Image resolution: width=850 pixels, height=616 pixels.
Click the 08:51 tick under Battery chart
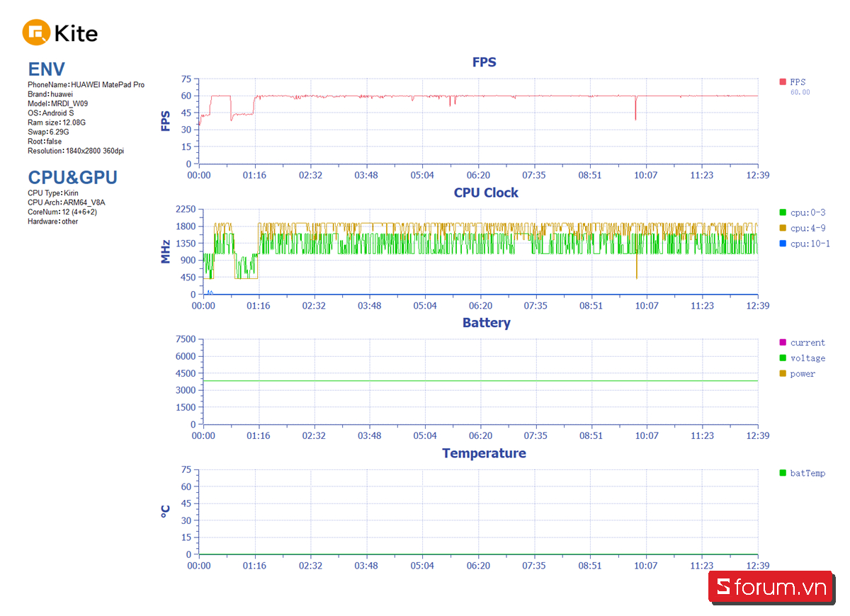pos(591,436)
